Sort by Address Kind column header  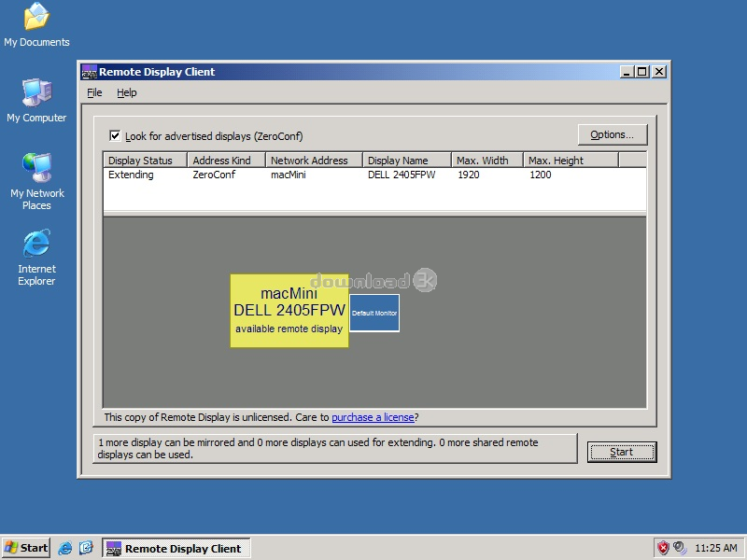coord(226,160)
